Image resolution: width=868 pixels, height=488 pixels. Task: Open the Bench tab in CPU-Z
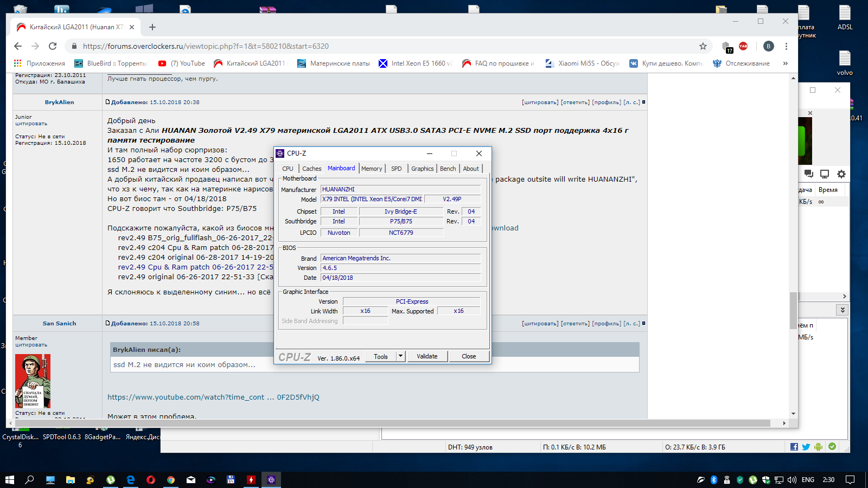point(448,169)
